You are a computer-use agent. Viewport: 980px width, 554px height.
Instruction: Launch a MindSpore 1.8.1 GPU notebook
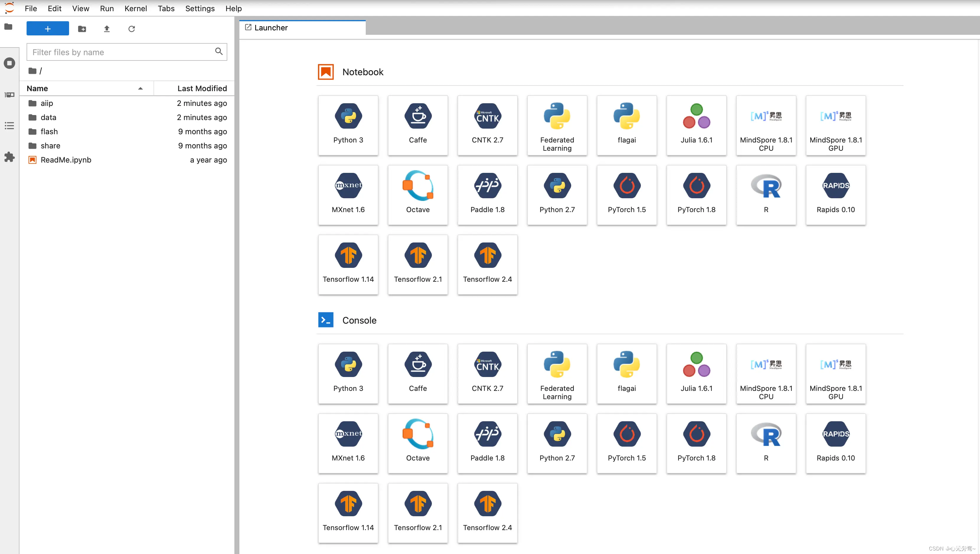click(x=836, y=125)
